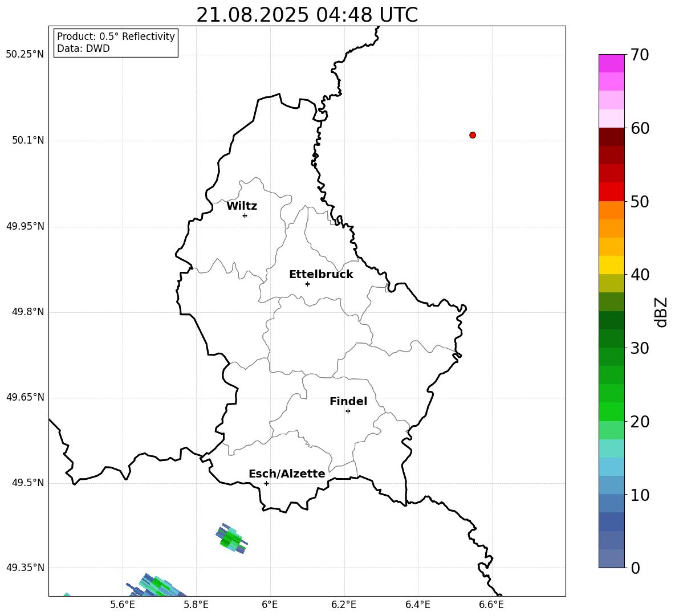Click the colorbar tick value 20
The width and height of the screenshot is (675, 616).
coord(640,422)
